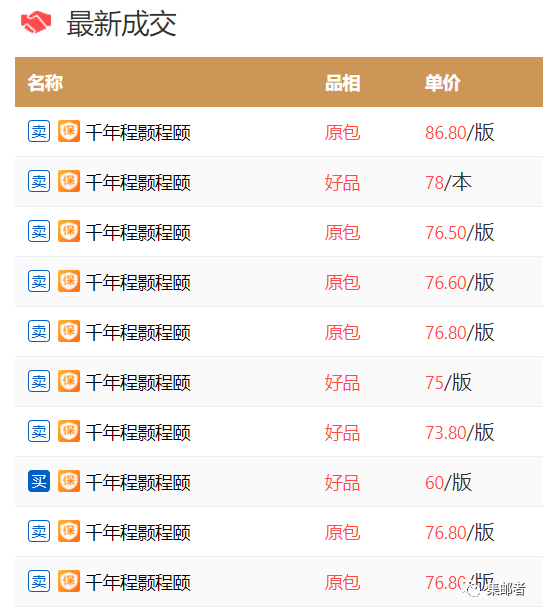Screen dimensions: 543x613
Task: Click the red handshake icon beside 最新成交
Action: [x=36, y=23]
